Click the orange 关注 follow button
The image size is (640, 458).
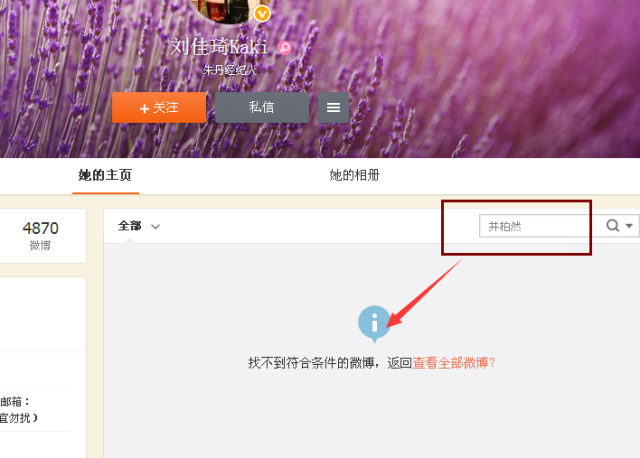point(159,108)
